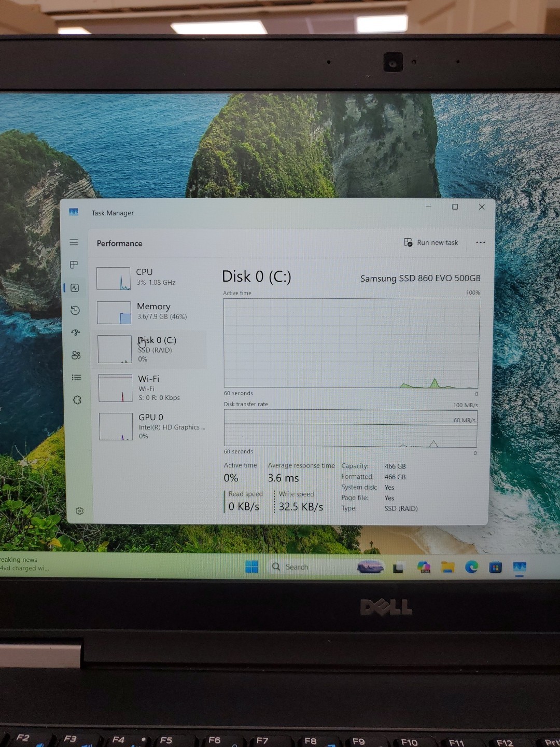560x747 pixels.
Task: Maximize the Task Manager window
Action: click(x=455, y=206)
